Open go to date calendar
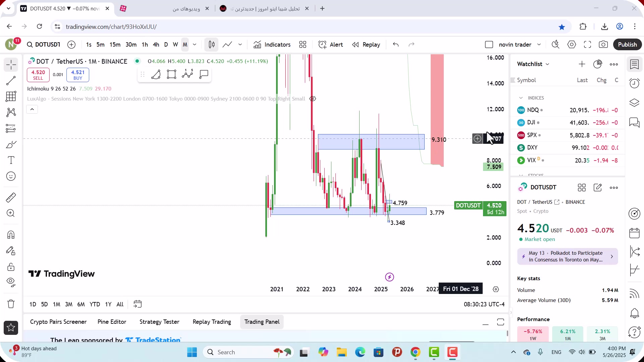This screenshot has height=362, width=644. pyautogui.click(x=138, y=304)
